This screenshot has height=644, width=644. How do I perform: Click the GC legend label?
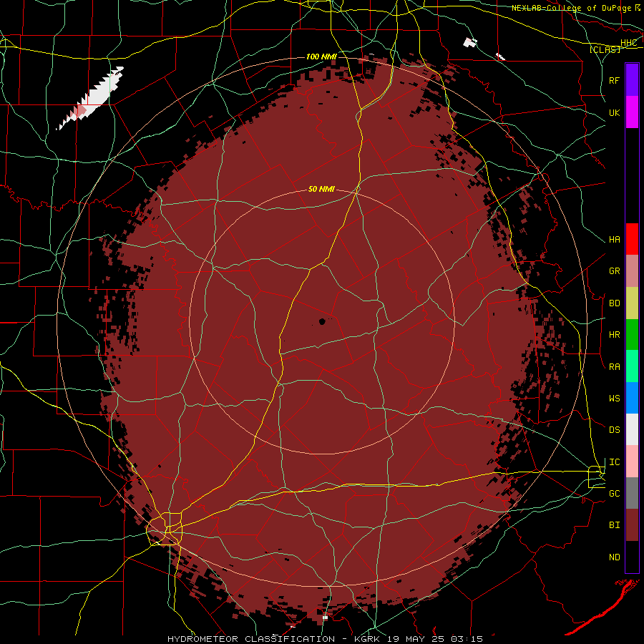point(614,494)
